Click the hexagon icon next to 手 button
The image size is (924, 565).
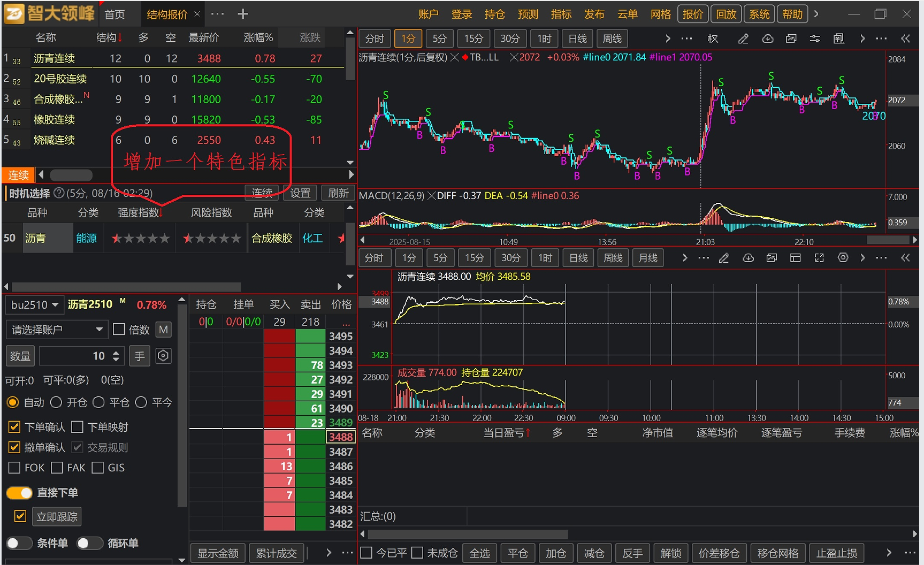click(x=163, y=356)
